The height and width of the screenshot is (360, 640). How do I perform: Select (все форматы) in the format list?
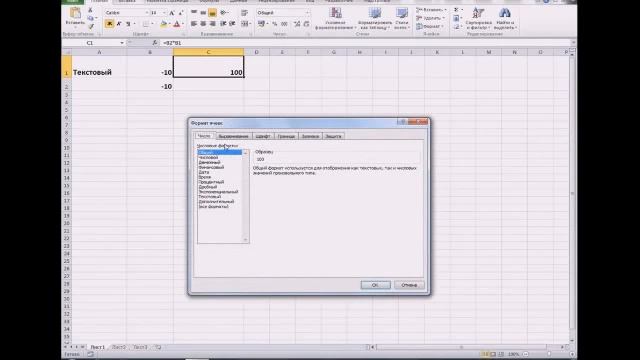[220, 207]
